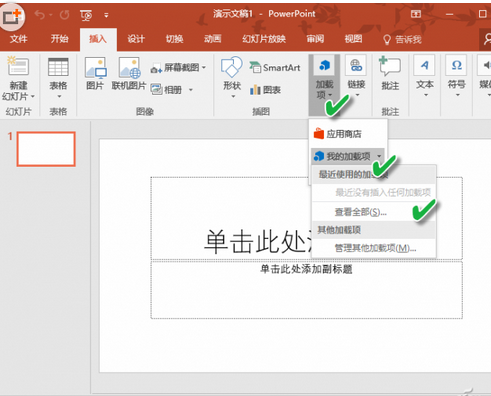The image size is (491, 396).
Task: Choose Manage Other Add-ins (管理其他加载项(M)...)
Action: pyautogui.click(x=374, y=248)
